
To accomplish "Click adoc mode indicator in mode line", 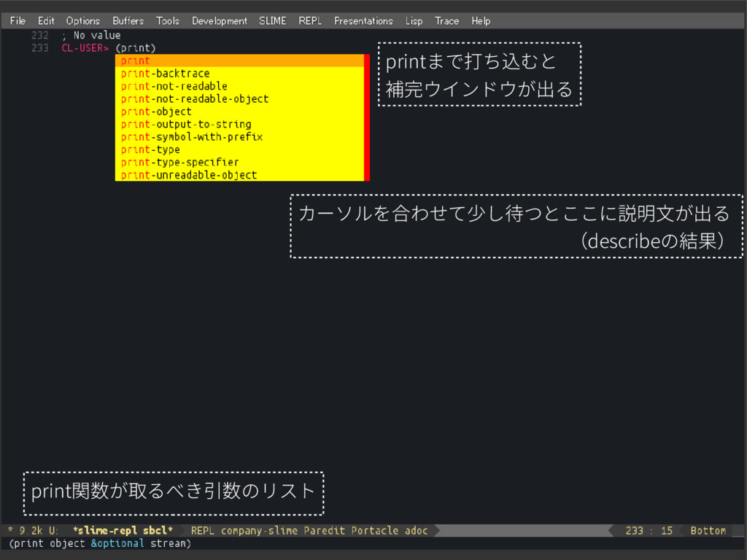I will (x=417, y=531).
